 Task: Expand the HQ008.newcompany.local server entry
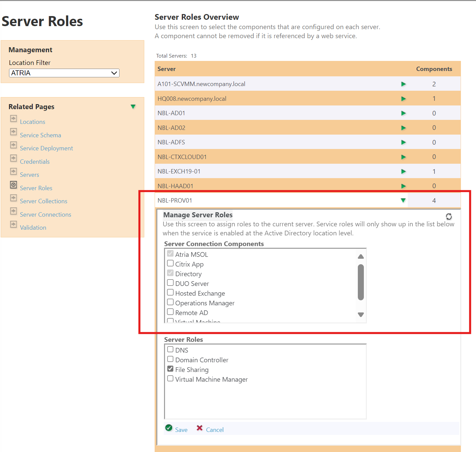[x=403, y=98]
